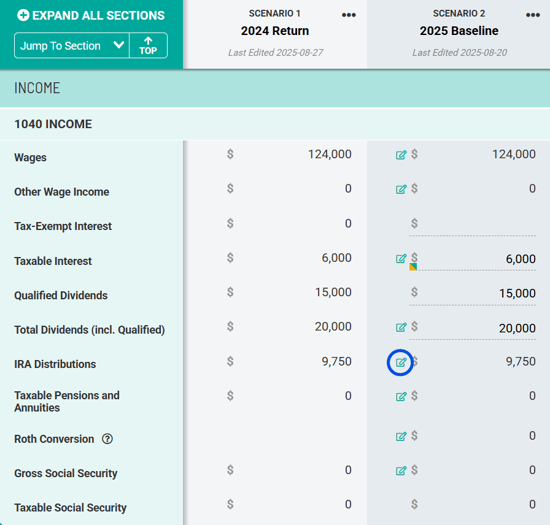Click the edit icon for Scenario 2 Wages

click(x=401, y=155)
